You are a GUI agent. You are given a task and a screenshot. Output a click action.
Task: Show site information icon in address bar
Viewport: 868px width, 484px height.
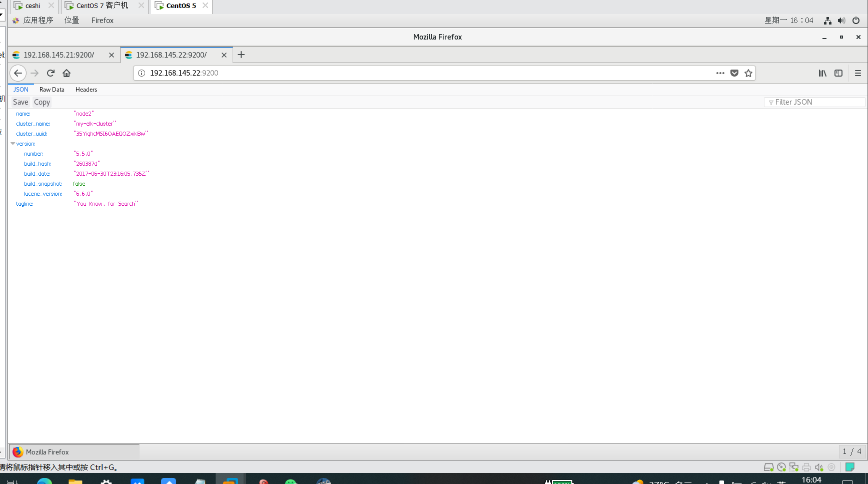(x=142, y=73)
